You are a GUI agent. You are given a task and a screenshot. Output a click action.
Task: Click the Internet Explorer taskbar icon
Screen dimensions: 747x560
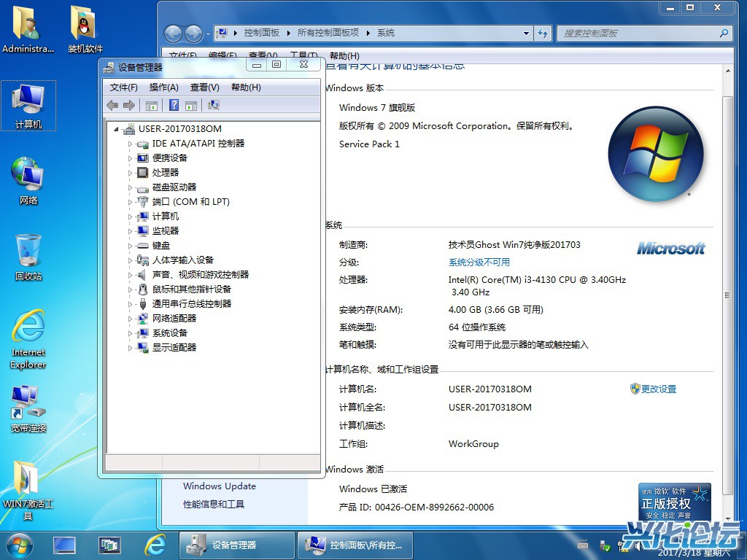pyautogui.click(x=155, y=545)
